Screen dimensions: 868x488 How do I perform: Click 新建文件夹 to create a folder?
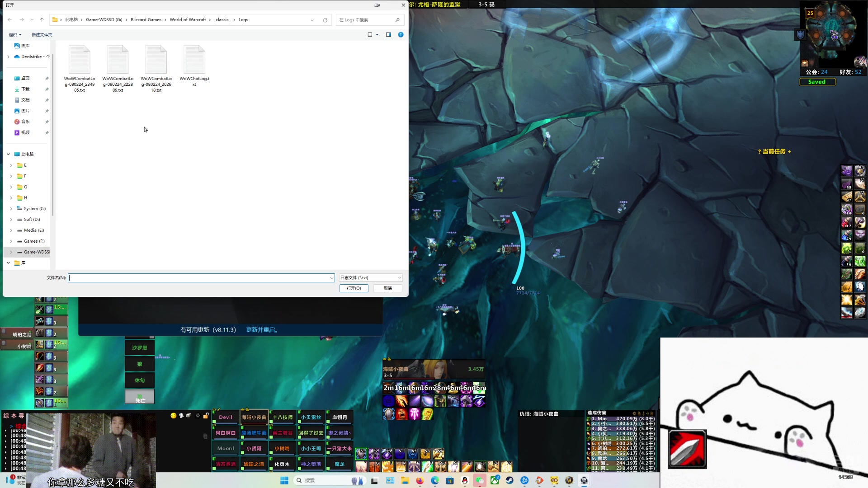tap(42, 35)
